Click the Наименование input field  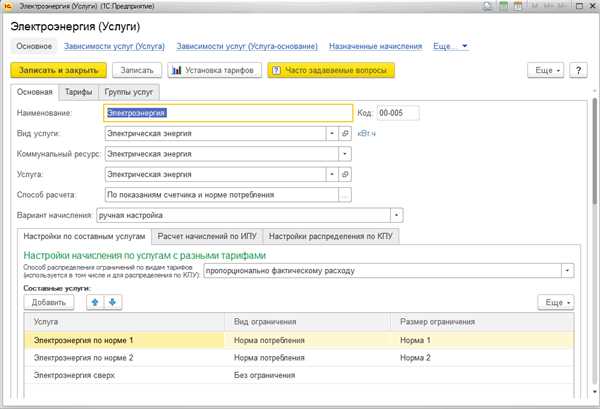228,113
